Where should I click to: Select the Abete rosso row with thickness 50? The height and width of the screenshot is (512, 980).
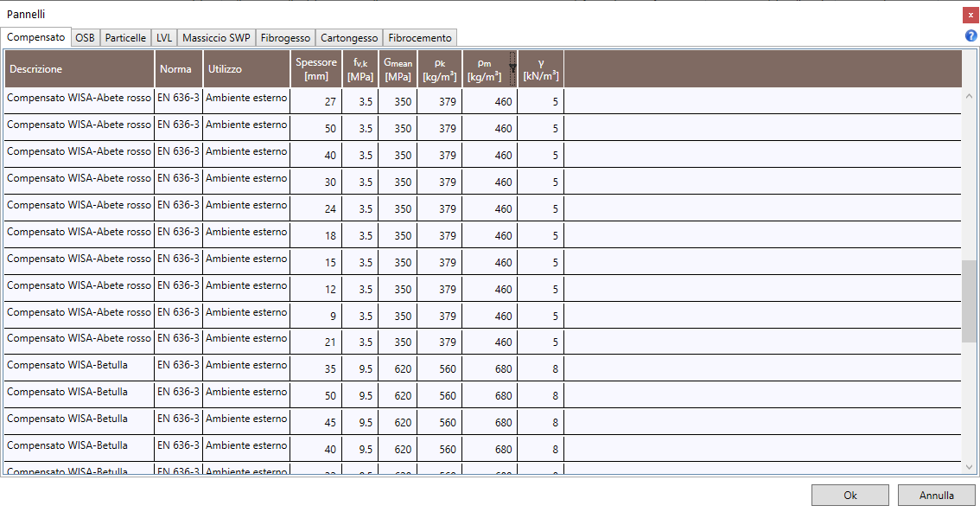[x=482, y=127]
